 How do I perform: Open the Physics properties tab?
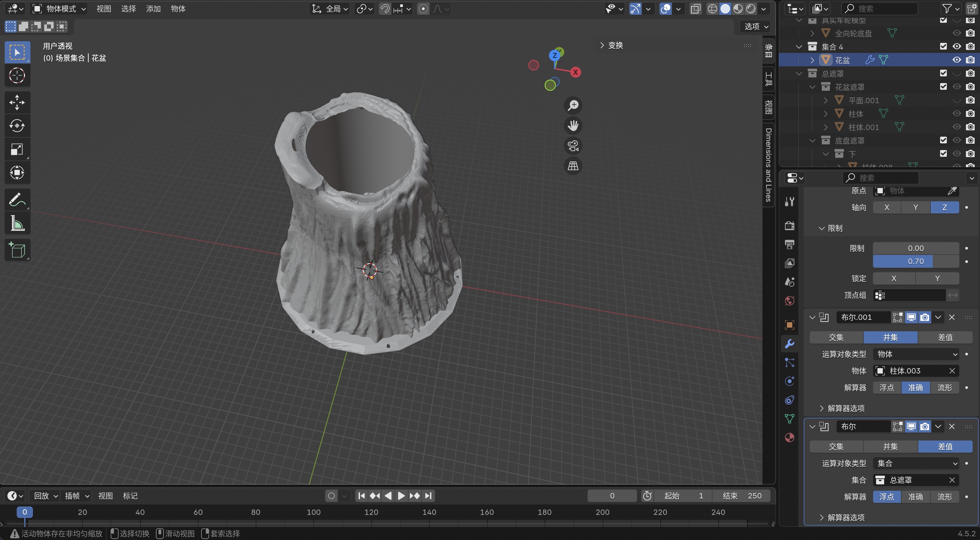point(789,381)
